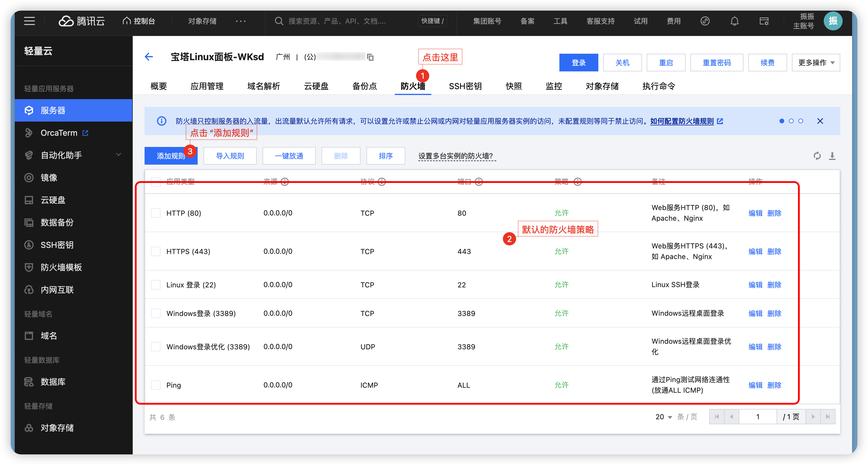This screenshot has width=868, height=465.
Task: Check the Windows登录优化 (3389) rule
Action: tap(156, 347)
